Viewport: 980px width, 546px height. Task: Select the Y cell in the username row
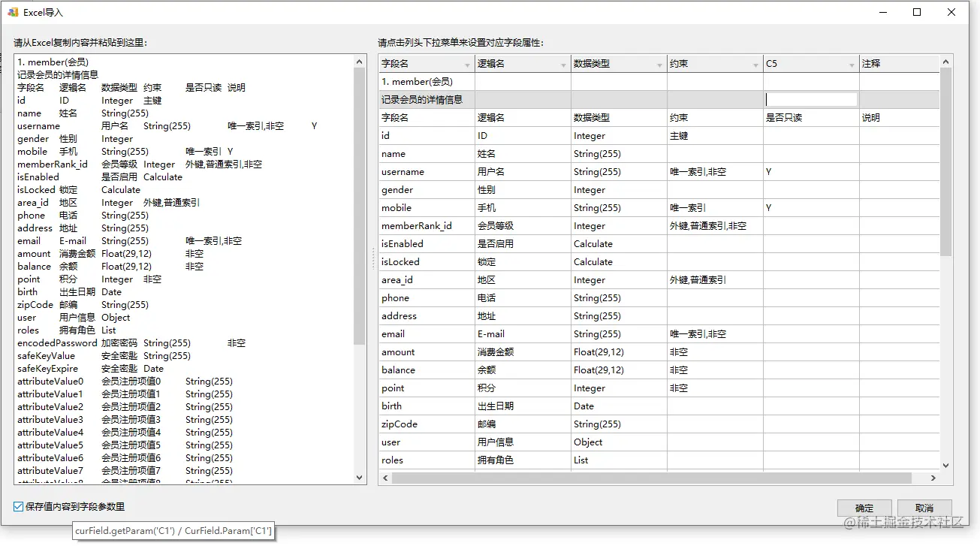coord(811,171)
